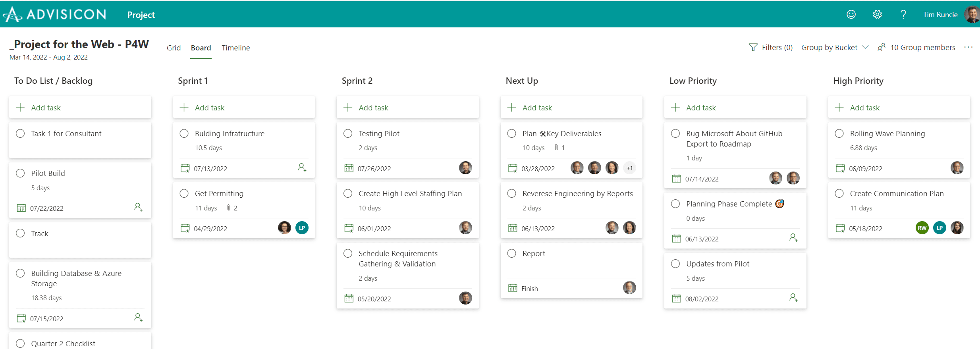The height and width of the screenshot is (349, 980).
Task: Open Tim Runcie profile picture
Action: click(972, 15)
